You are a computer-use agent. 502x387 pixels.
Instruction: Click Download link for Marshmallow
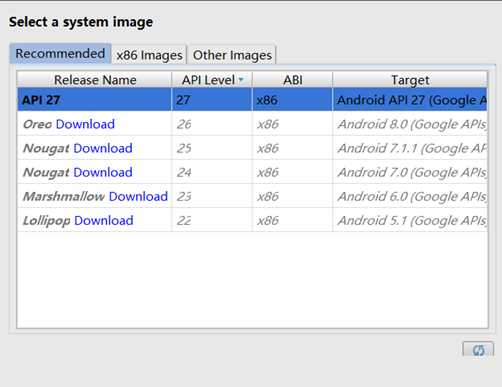point(138,196)
